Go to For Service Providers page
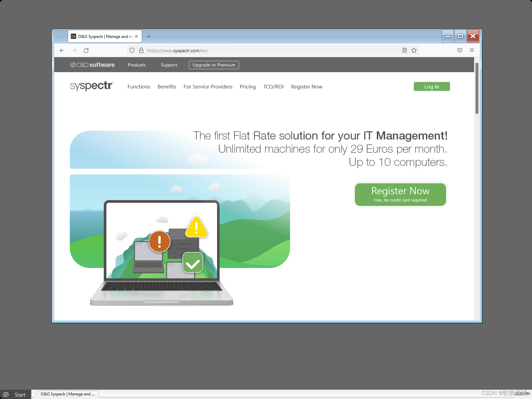The height and width of the screenshot is (399, 532). [208, 86]
